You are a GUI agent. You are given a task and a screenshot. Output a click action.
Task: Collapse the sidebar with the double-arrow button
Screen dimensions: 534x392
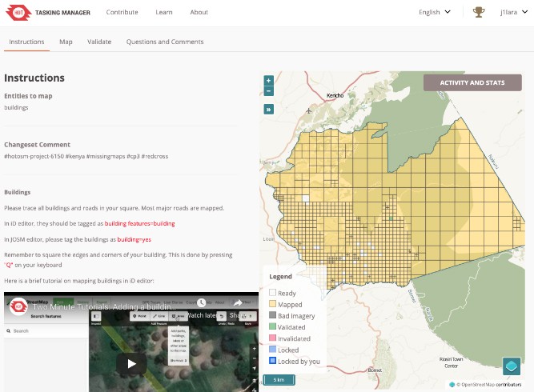[x=268, y=109]
